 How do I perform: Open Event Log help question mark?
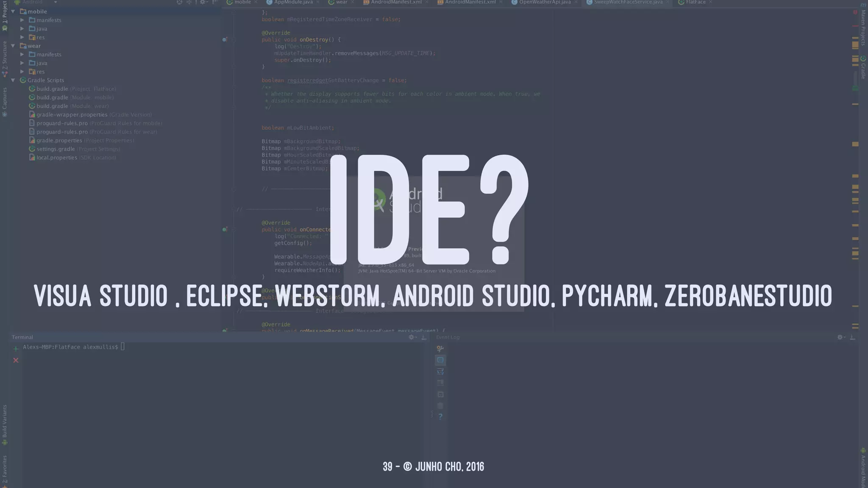tap(440, 417)
